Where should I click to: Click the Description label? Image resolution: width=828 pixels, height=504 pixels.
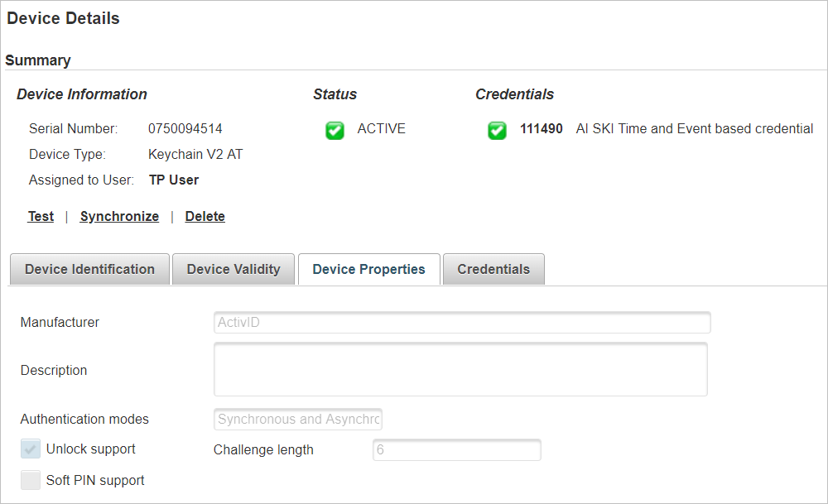point(54,371)
